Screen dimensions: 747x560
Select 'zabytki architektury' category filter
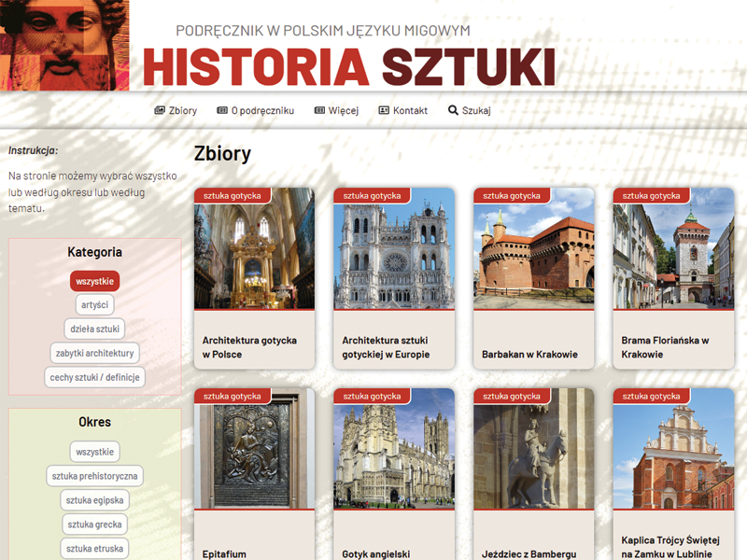point(95,354)
